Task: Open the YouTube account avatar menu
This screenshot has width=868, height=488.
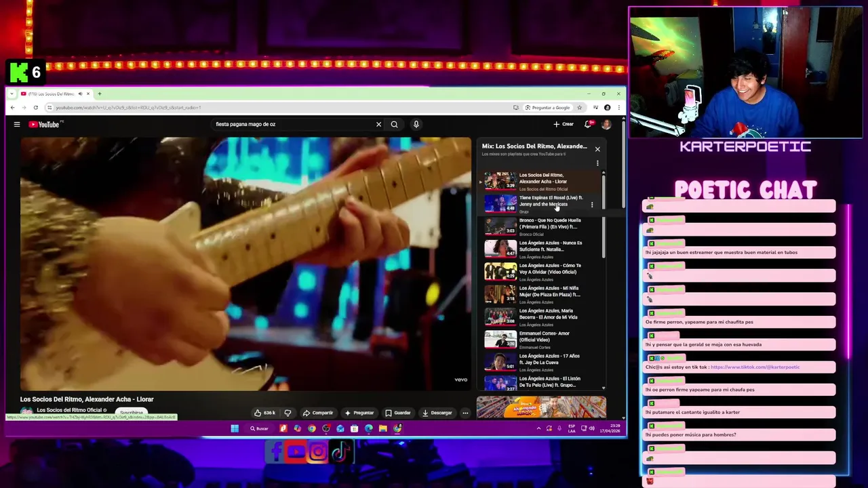Action: tap(606, 124)
